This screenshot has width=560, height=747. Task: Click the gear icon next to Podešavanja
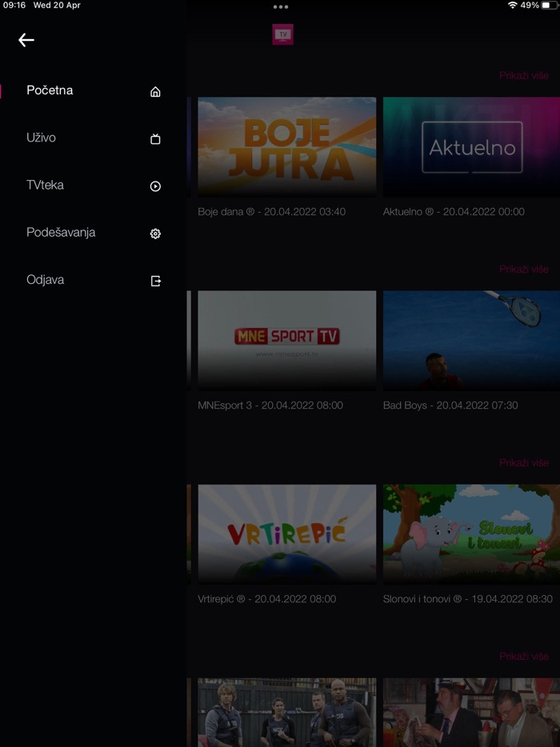(x=155, y=234)
